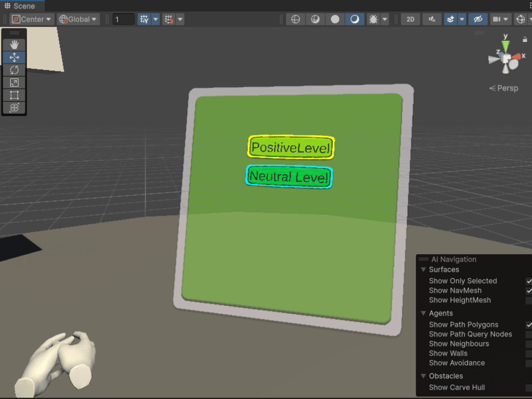Enable Show Walls checkbox
This screenshot has width=532, height=399.
[x=529, y=354]
